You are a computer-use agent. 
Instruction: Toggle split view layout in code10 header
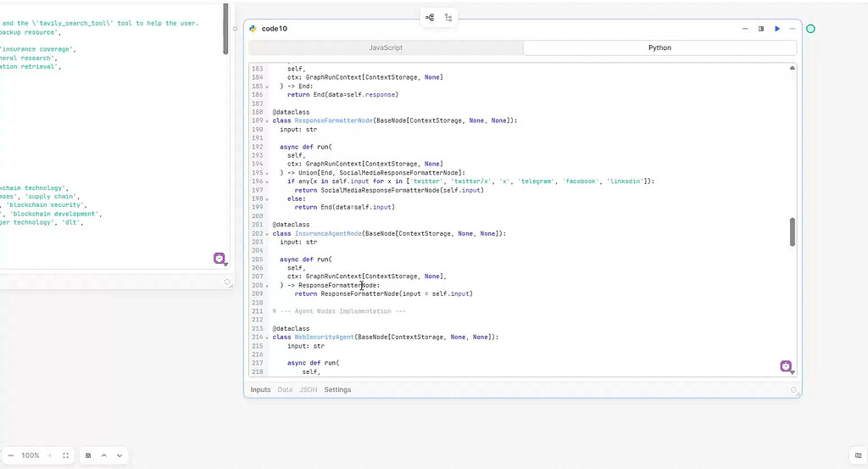click(761, 29)
